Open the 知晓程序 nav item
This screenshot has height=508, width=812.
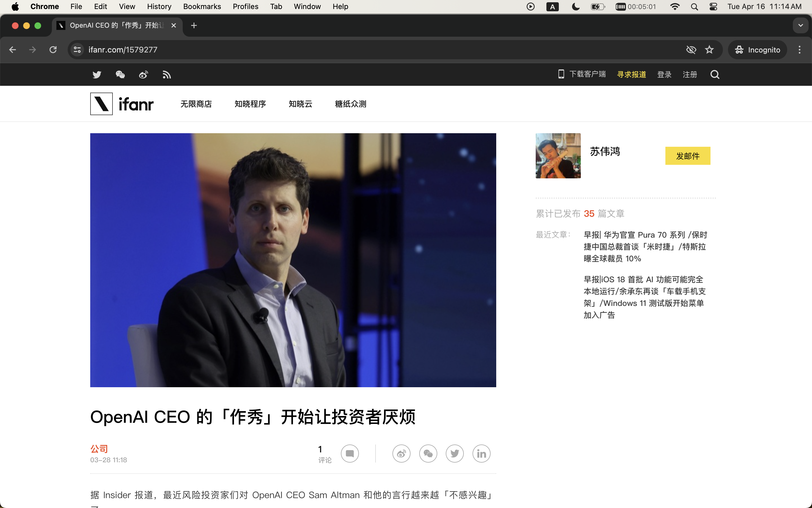250,104
